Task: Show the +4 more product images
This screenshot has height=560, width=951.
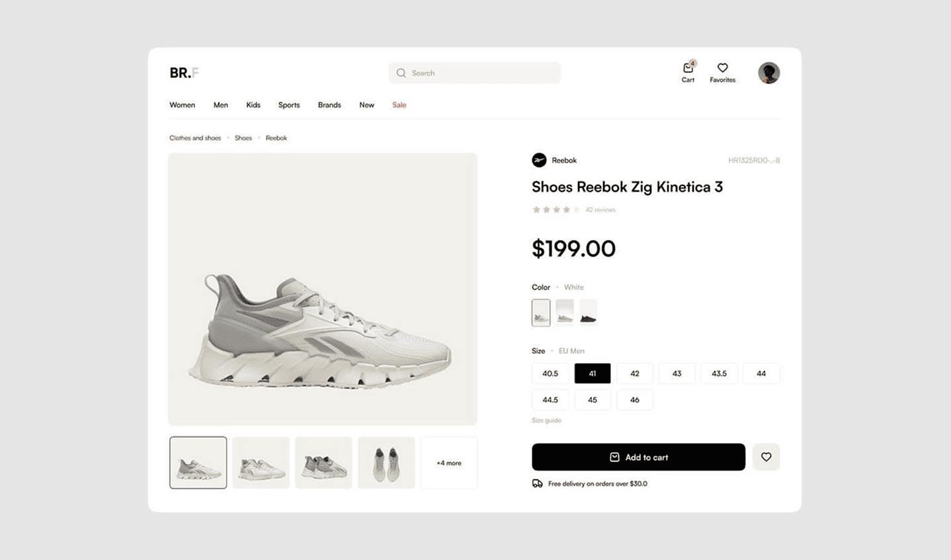Action: (449, 463)
